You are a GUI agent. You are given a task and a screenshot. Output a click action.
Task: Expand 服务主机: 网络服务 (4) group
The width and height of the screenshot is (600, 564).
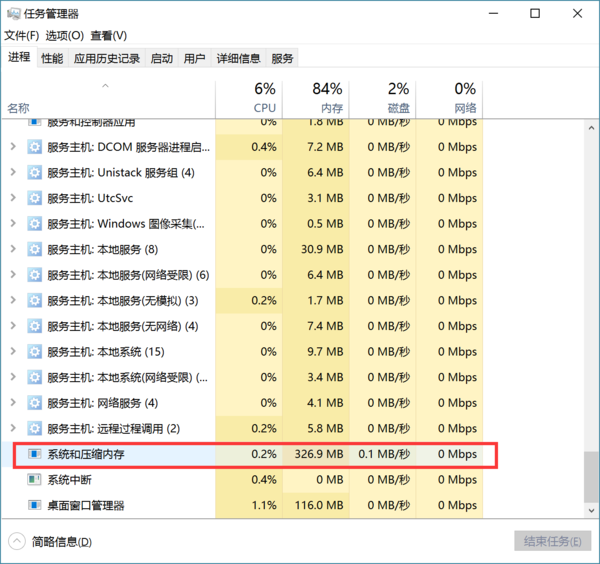pos(13,403)
